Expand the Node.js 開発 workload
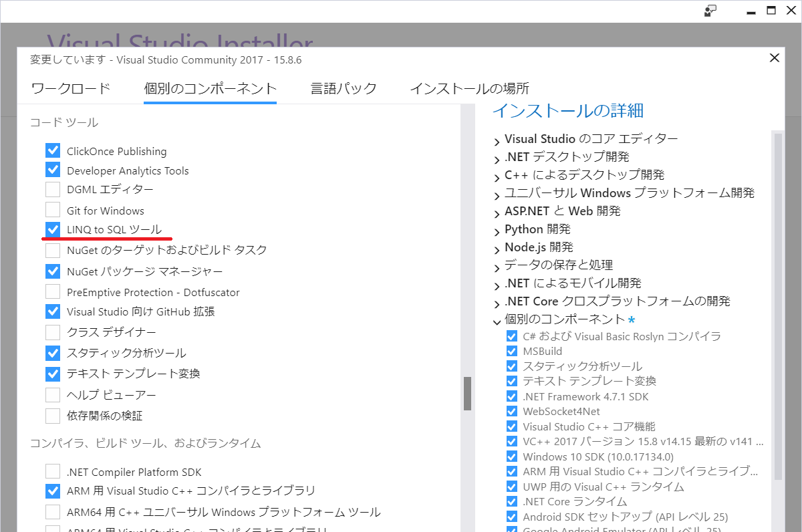This screenshot has height=532, width=802. 495,247
